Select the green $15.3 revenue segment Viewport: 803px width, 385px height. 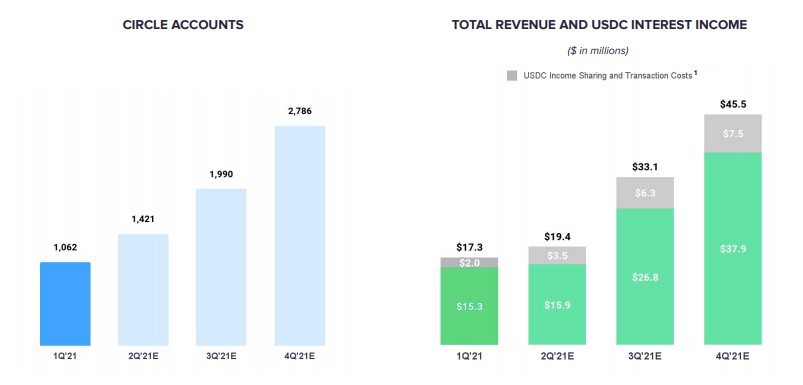pyautogui.click(x=469, y=306)
